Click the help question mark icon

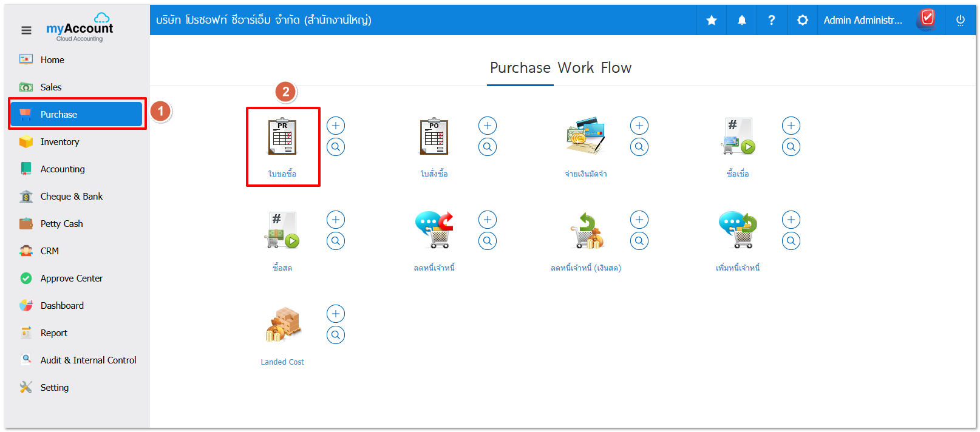[772, 20]
